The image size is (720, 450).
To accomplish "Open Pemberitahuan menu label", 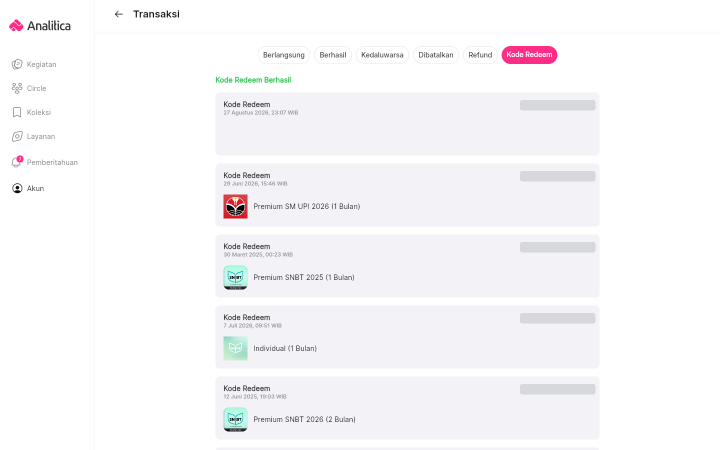I will tap(52, 163).
